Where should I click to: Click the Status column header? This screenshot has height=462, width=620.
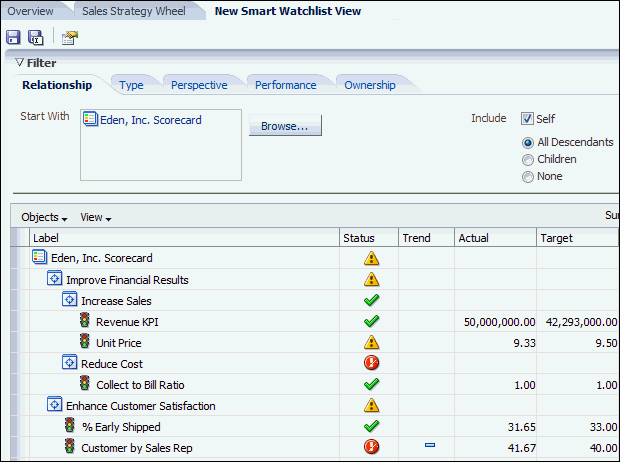click(x=369, y=238)
